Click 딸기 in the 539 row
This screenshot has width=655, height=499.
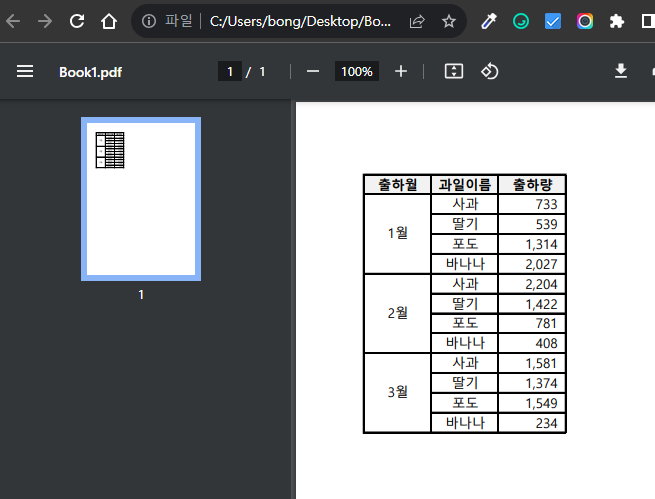tap(465, 224)
